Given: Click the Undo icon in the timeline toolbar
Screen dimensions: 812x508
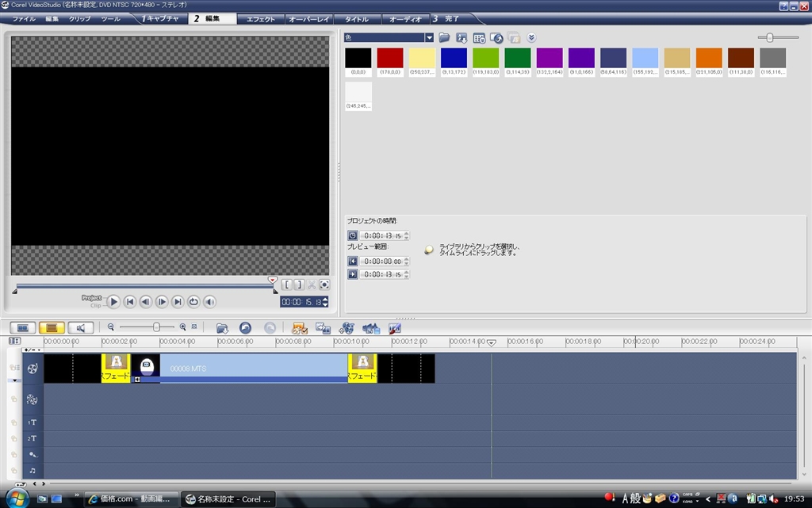Looking at the screenshot, I should 245,327.
